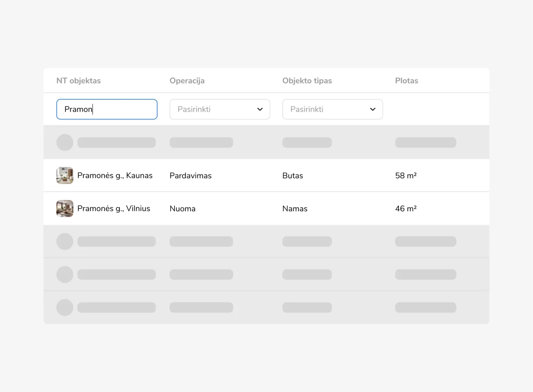The height and width of the screenshot is (392, 533).
Task: Select the Pramonės g., Vilnius address text
Action: pyautogui.click(x=113, y=209)
